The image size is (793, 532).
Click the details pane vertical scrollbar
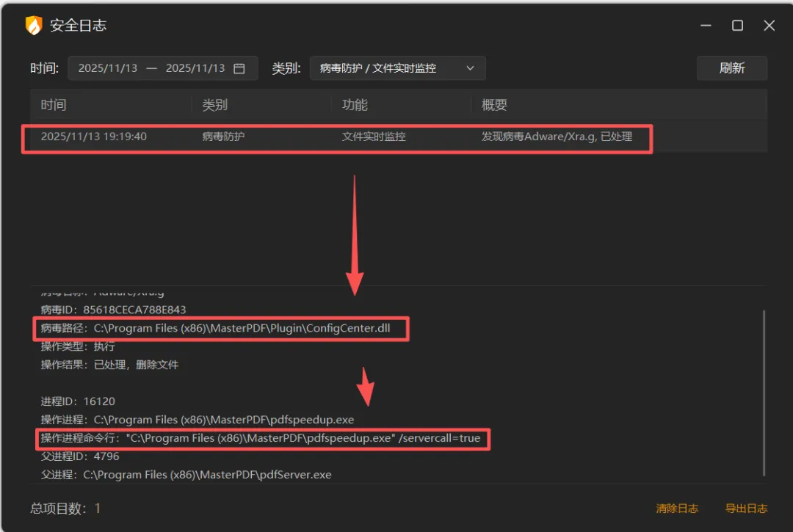coord(764,392)
